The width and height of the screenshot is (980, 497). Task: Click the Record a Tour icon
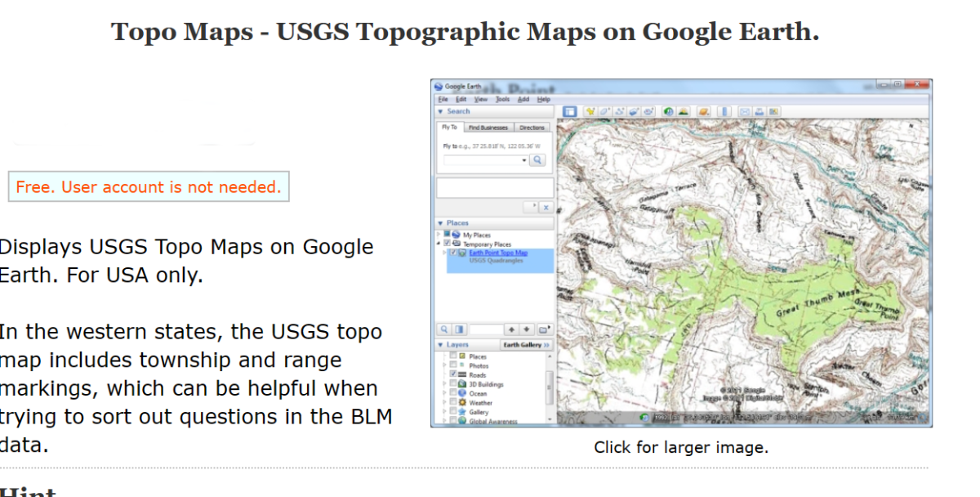click(649, 111)
